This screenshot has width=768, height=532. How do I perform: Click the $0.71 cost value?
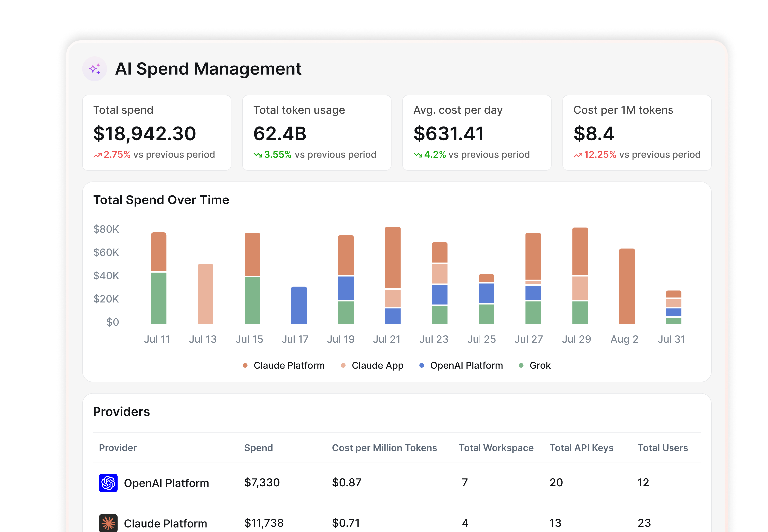click(346, 523)
